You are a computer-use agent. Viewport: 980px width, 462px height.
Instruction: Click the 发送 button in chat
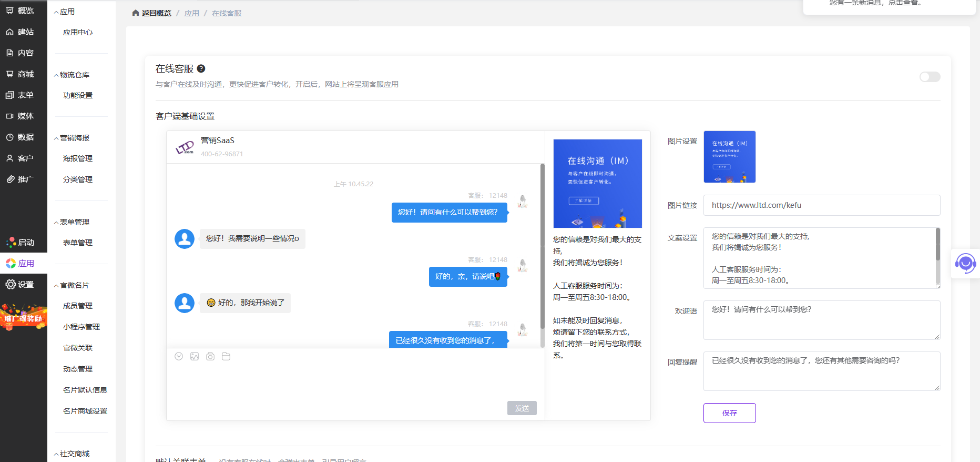coord(522,408)
